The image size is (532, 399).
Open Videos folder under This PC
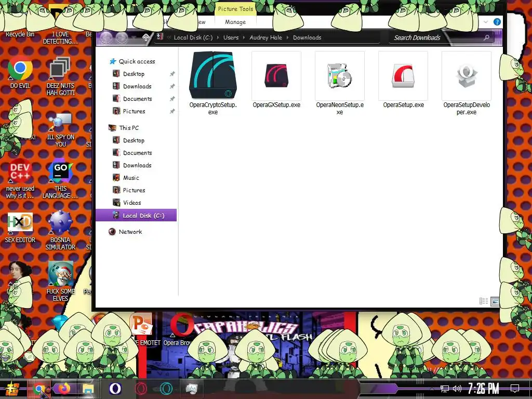point(132,203)
